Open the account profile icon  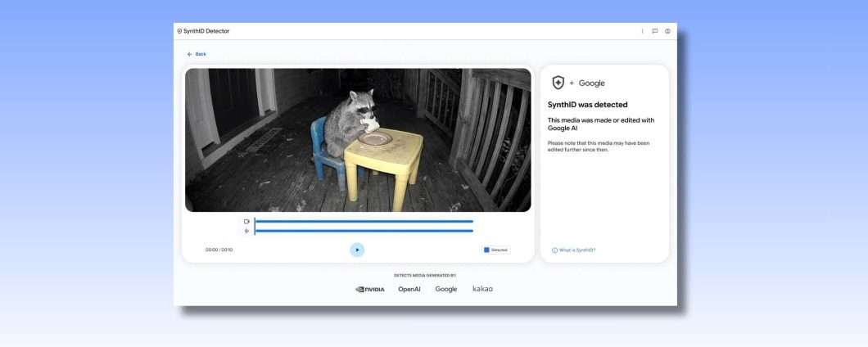point(667,32)
